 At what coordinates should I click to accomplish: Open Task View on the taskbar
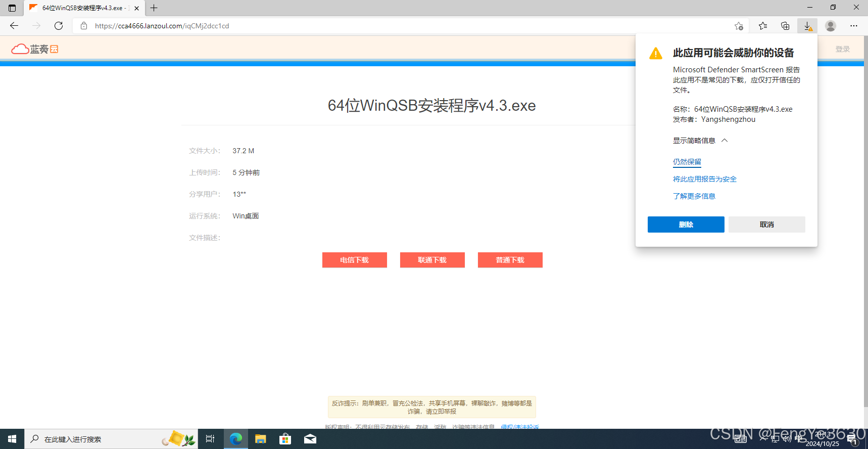point(210,439)
